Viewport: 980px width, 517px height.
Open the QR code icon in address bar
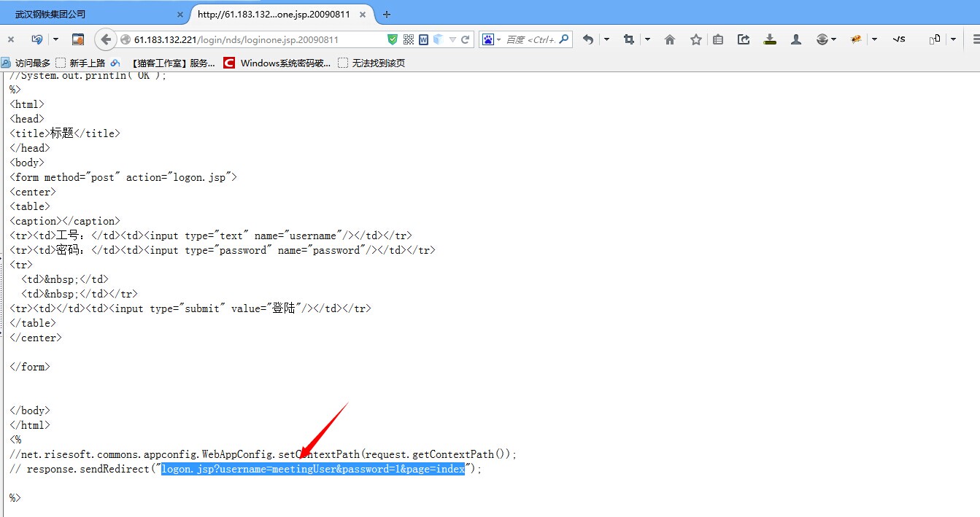[x=409, y=39]
